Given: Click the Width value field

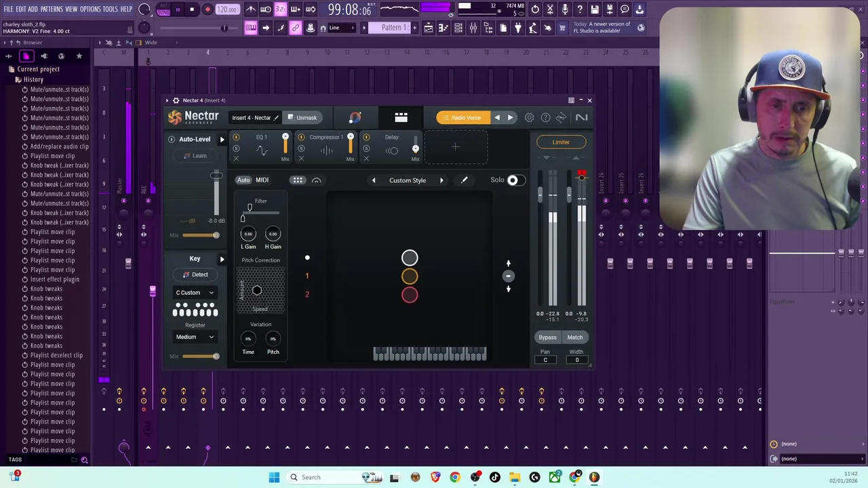Looking at the screenshot, I should pos(577,360).
